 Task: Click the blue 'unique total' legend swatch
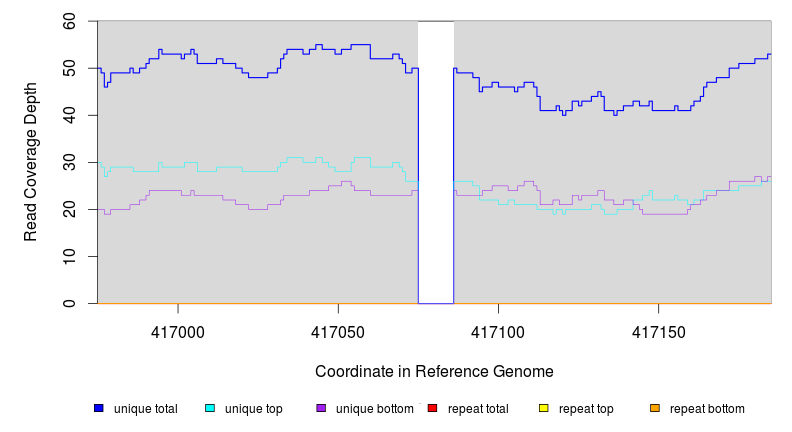click(99, 408)
